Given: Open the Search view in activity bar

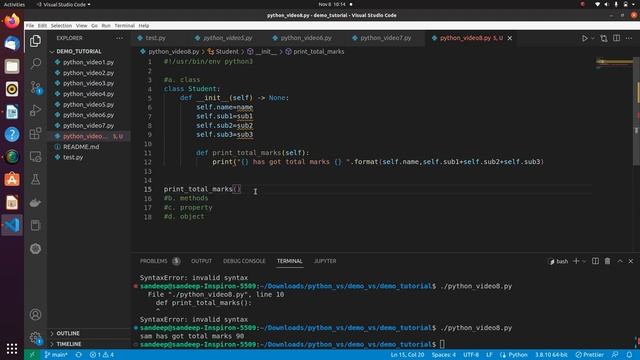Looking at the screenshot, I should 36,63.
